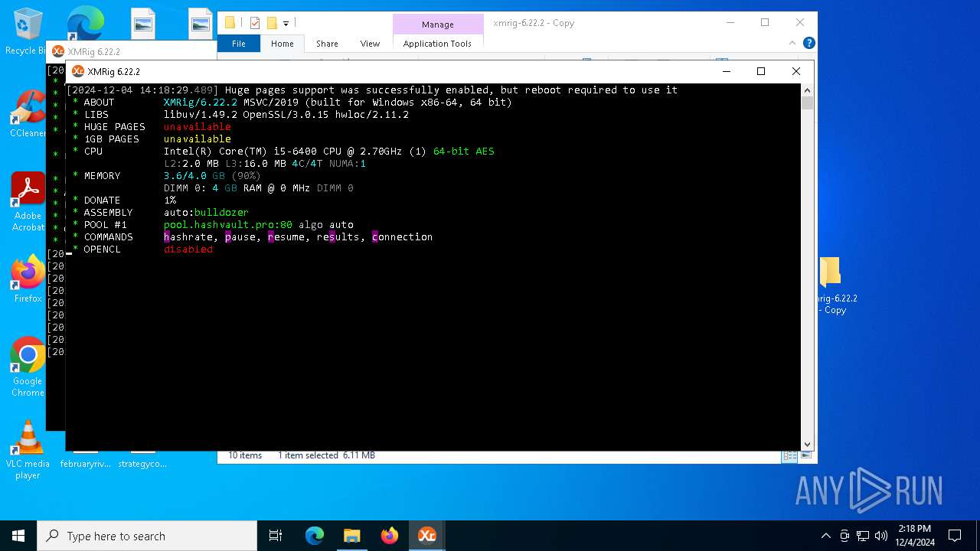
Task: Maximize the Explorer window
Action: pyautogui.click(x=765, y=23)
